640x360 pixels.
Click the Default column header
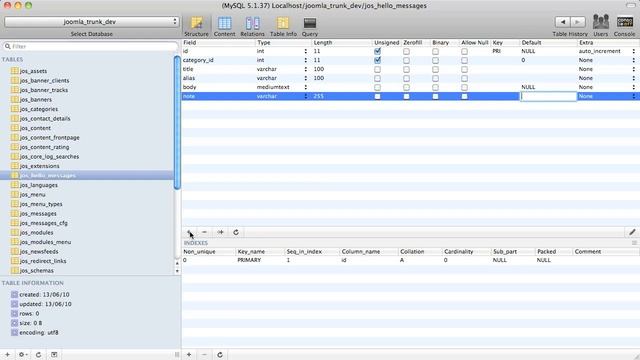point(549,42)
